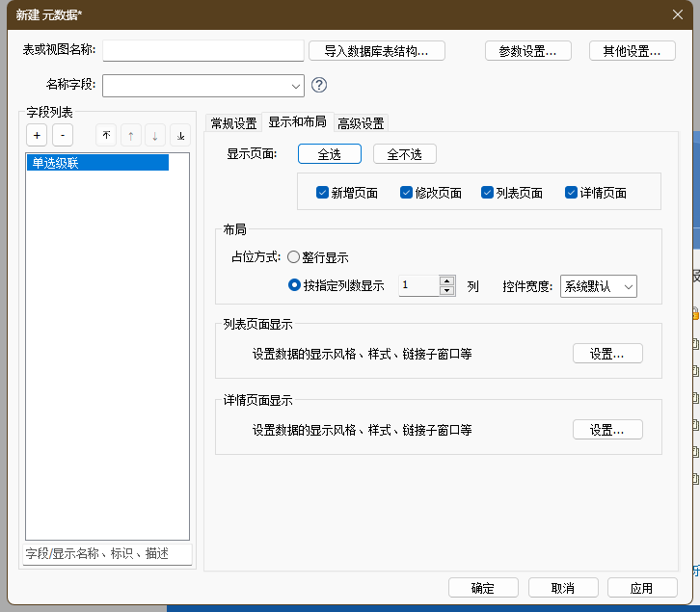Expand the 名称字段 dropdown list
700x612 pixels.
(294, 86)
